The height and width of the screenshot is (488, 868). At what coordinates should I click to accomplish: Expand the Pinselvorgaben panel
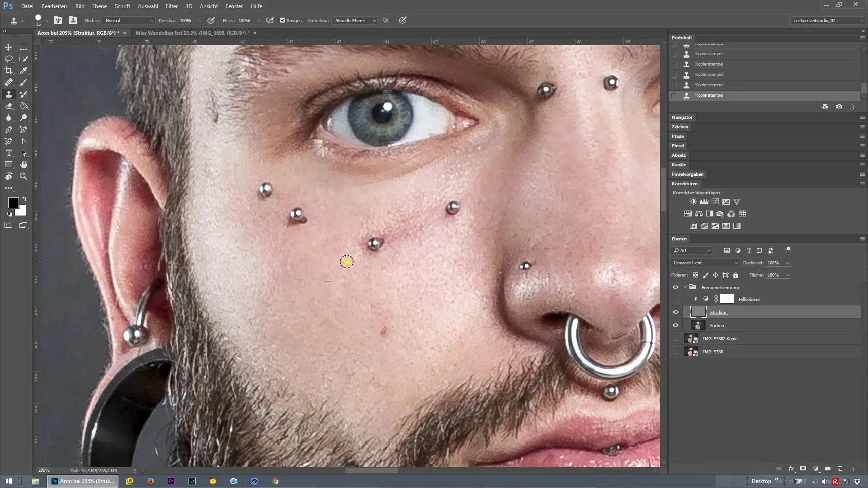[688, 174]
